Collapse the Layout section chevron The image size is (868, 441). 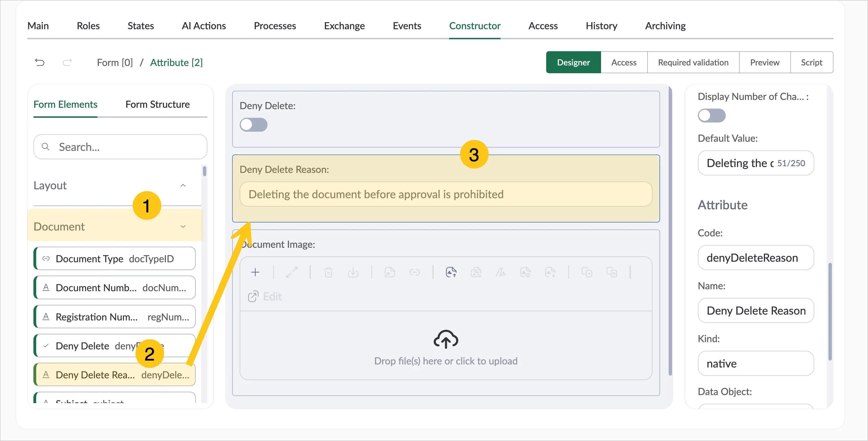tap(183, 185)
